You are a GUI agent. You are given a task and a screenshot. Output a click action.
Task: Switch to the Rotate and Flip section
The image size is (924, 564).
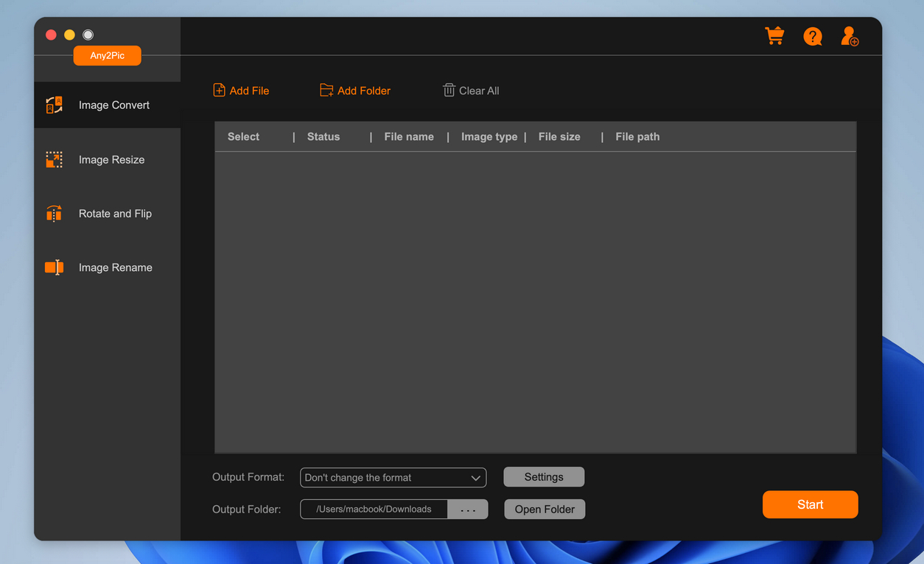coord(115,213)
